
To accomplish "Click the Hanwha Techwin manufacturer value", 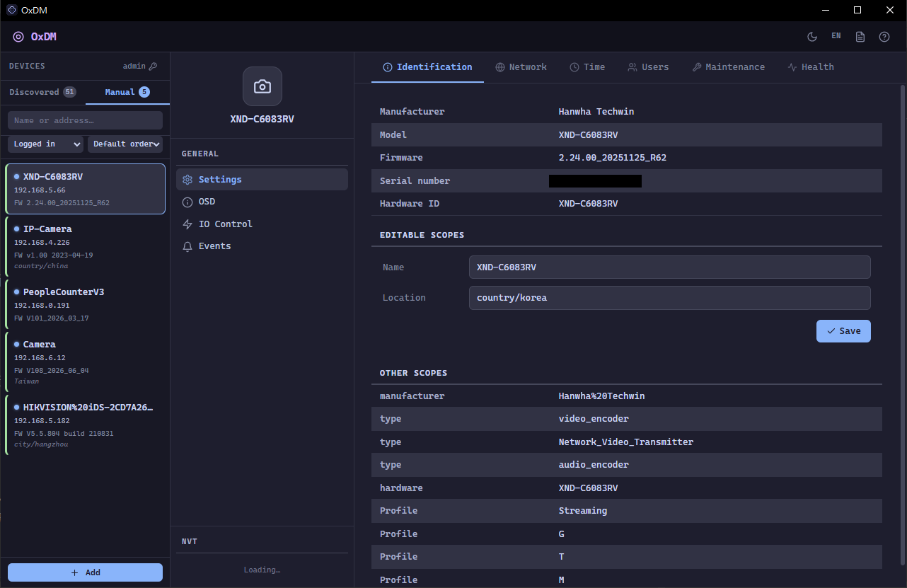I will click(596, 112).
